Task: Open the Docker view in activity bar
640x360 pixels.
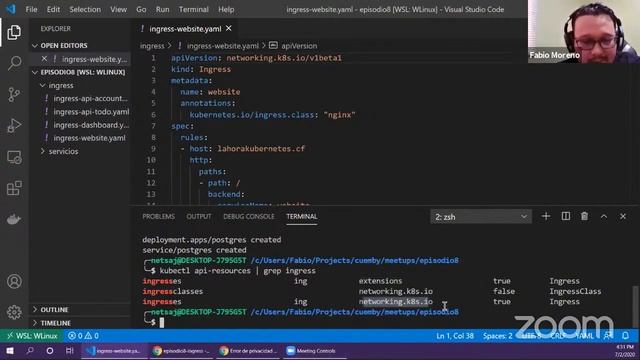Action: (x=14, y=219)
